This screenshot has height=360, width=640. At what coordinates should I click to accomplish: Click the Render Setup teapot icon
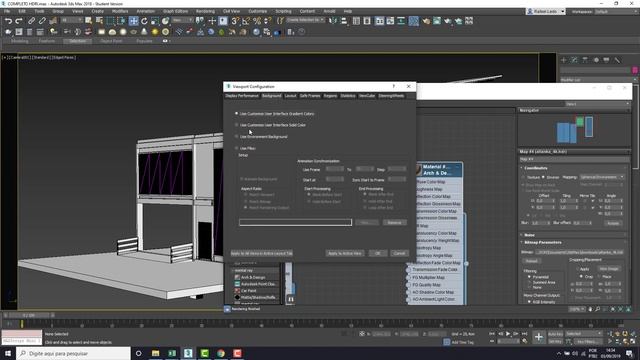pyautogui.click(x=426, y=21)
